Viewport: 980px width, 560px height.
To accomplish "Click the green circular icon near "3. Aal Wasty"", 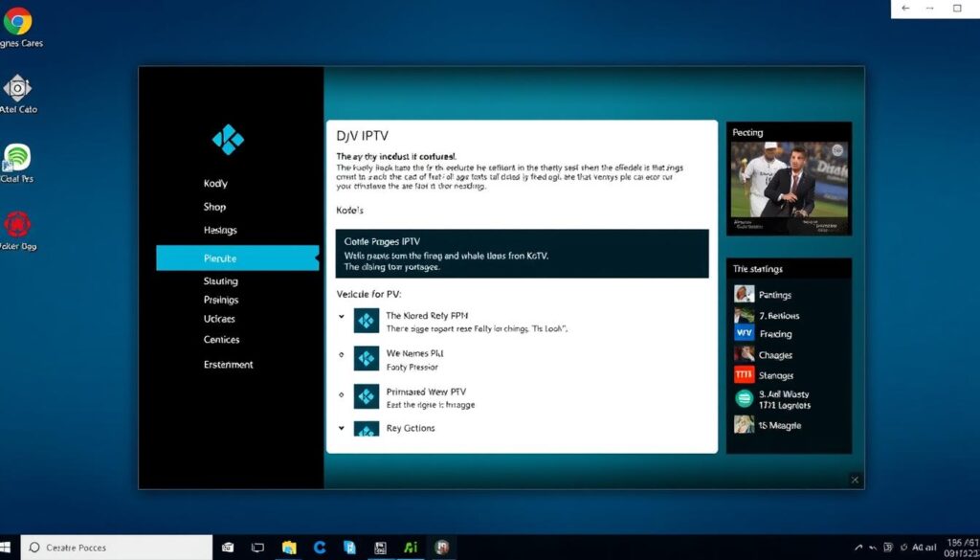I will click(x=744, y=398).
